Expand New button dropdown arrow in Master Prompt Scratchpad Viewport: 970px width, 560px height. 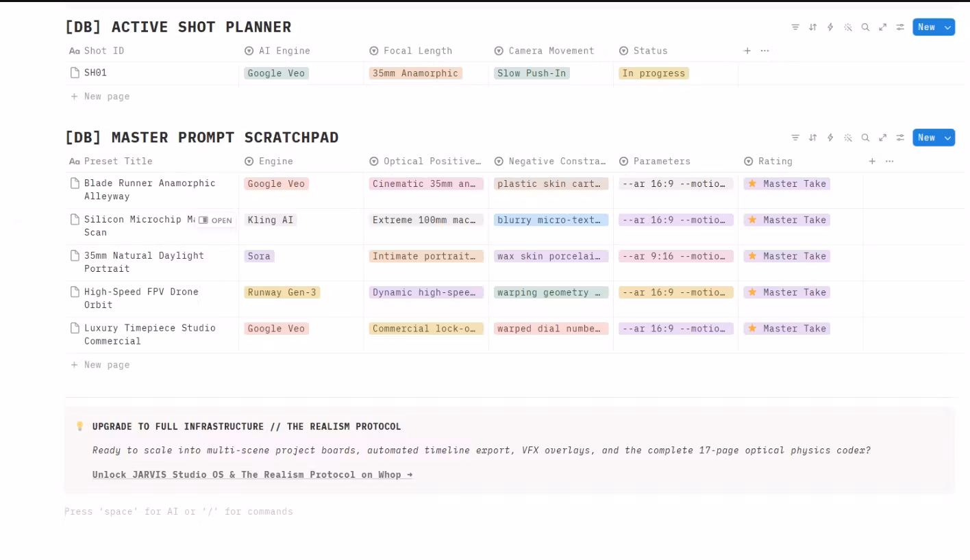click(948, 138)
